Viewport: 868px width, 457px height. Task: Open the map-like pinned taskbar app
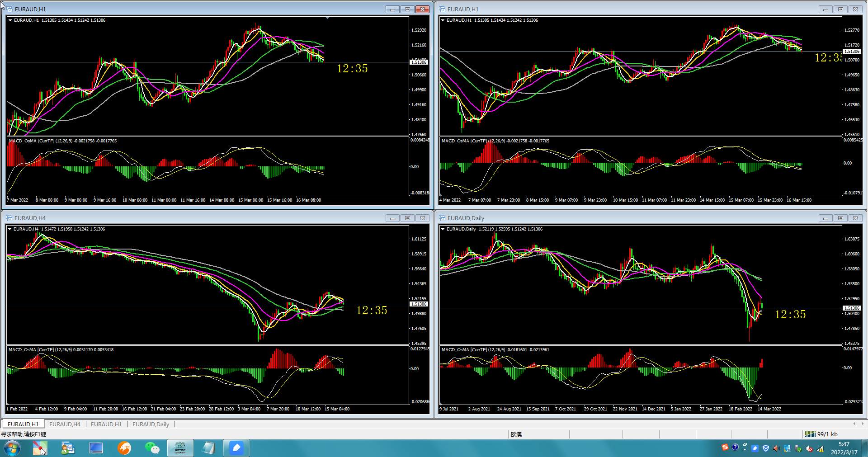tap(40, 448)
